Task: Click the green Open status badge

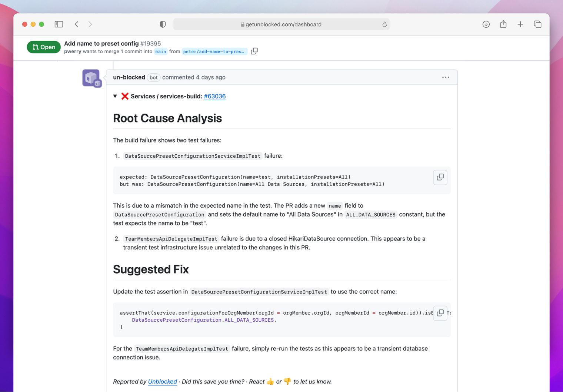Action: click(x=44, y=47)
